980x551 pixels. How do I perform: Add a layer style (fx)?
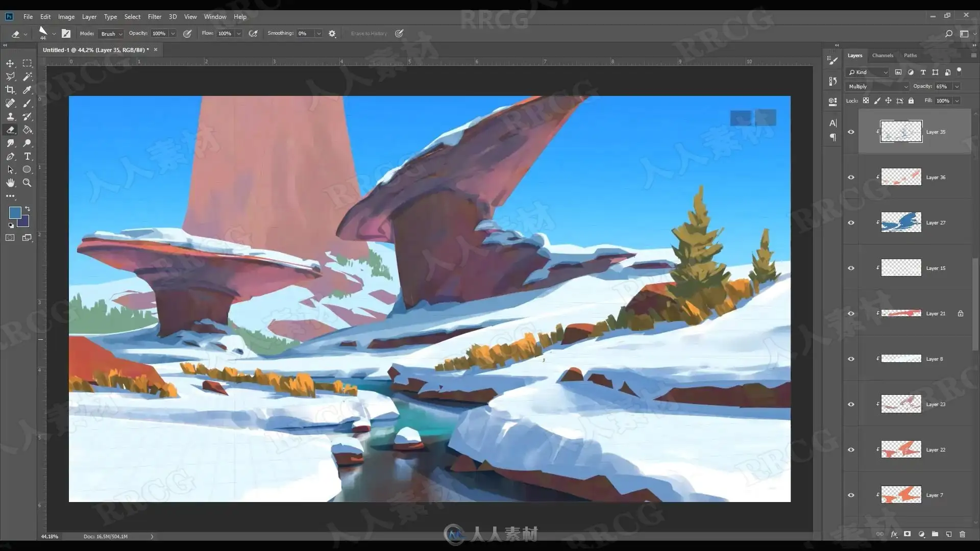pos(894,534)
